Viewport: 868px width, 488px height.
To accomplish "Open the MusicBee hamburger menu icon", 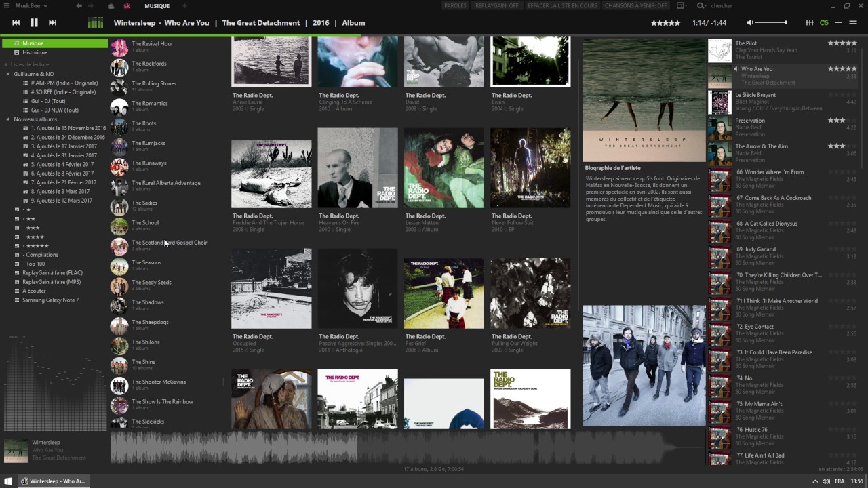I will (x=7, y=6).
